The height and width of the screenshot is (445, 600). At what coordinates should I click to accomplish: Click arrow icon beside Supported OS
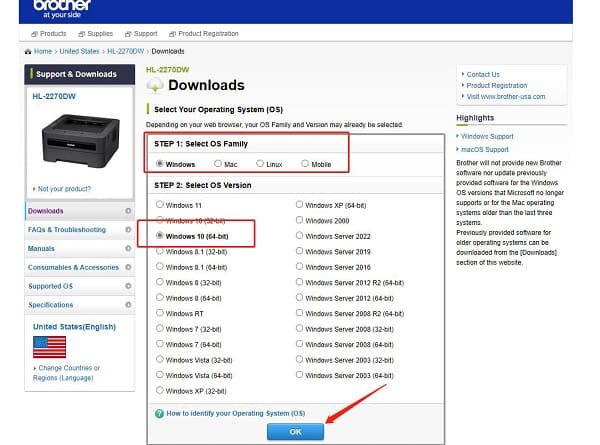point(128,286)
